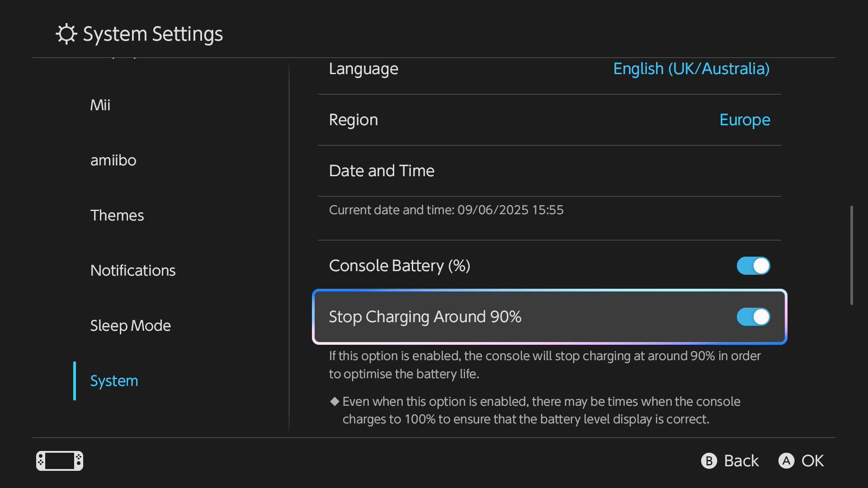This screenshot has width=868, height=488.
Task: Open Mii in sidebar
Action: pos(100,105)
